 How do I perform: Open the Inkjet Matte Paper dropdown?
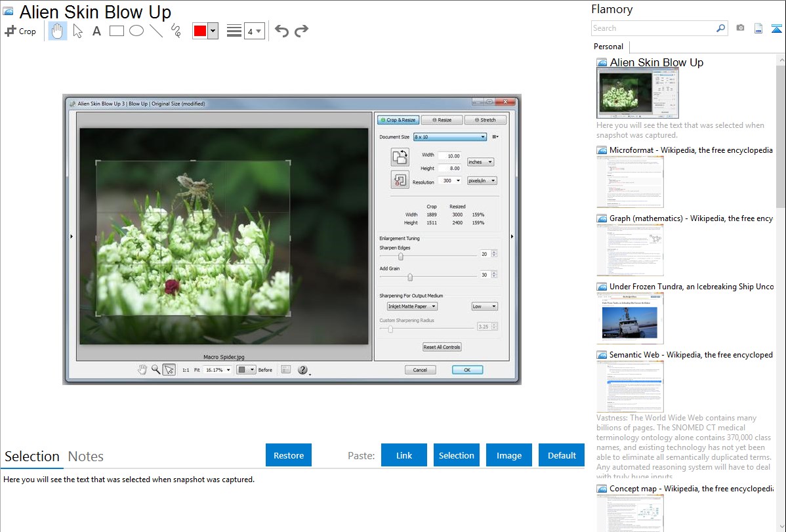coord(411,306)
